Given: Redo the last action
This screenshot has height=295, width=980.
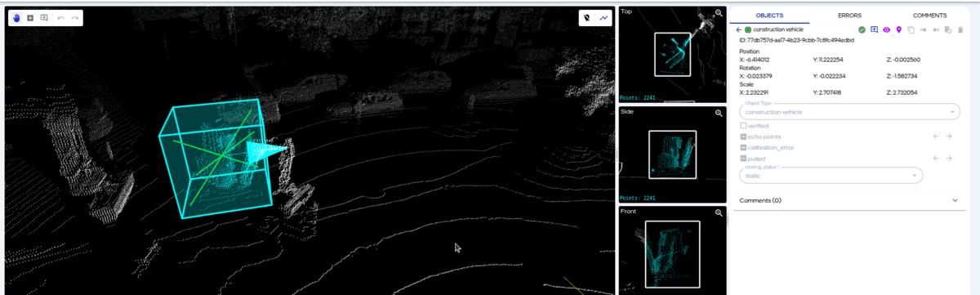Looking at the screenshot, I should coord(75,17).
